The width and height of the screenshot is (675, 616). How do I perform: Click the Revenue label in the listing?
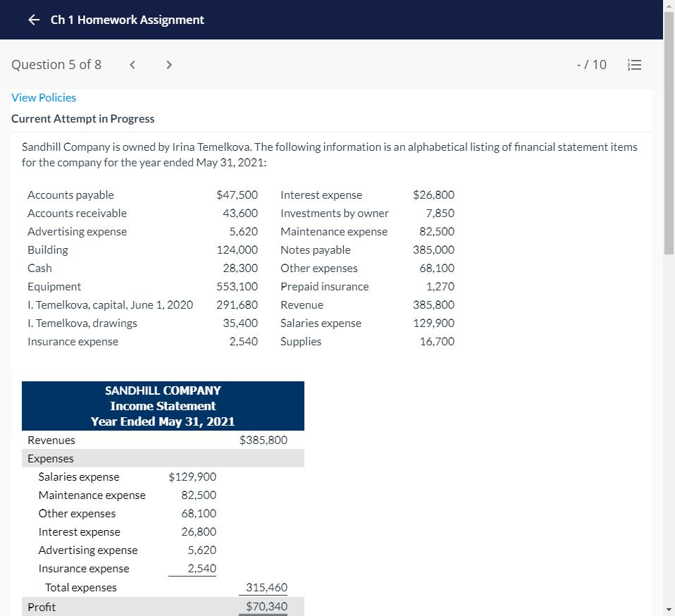coord(302,305)
